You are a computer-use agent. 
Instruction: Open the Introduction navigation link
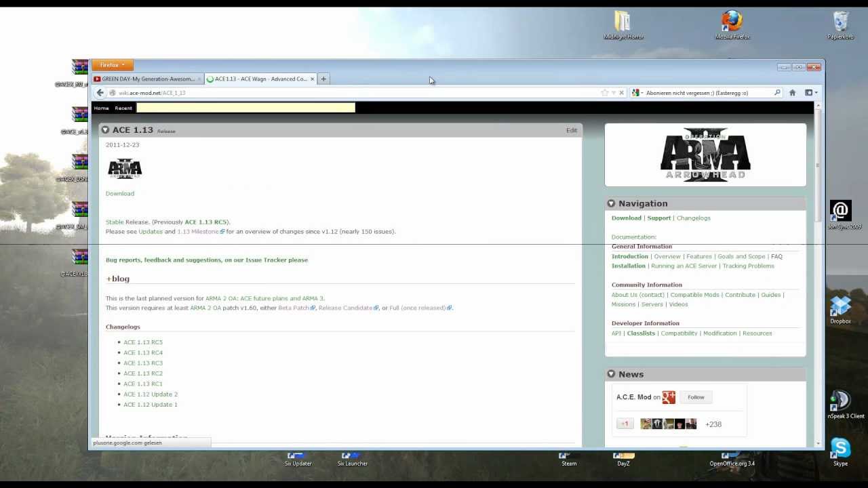[x=630, y=257]
